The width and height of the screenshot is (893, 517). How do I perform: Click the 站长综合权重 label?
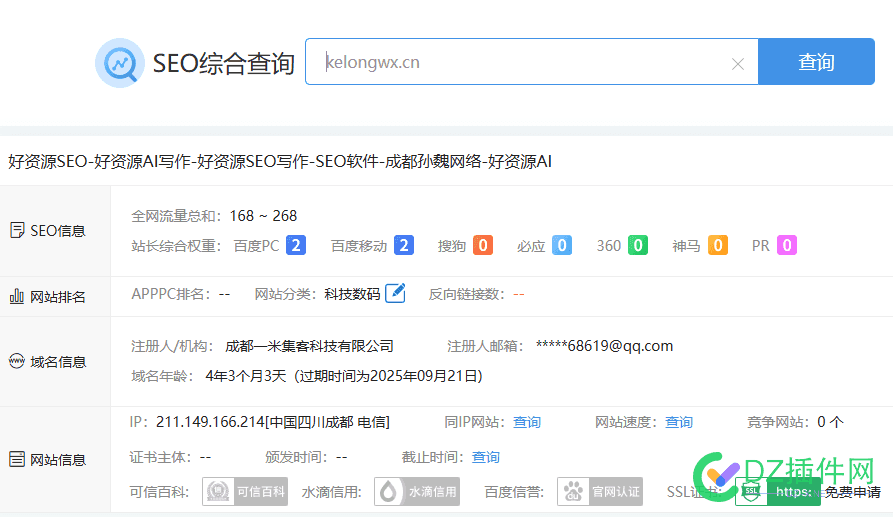click(x=176, y=246)
